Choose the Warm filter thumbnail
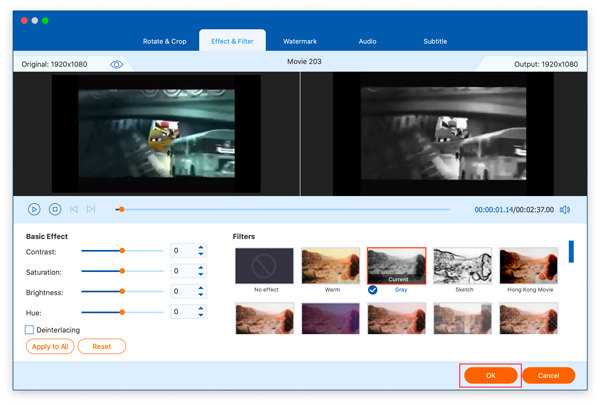 pos(330,266)
